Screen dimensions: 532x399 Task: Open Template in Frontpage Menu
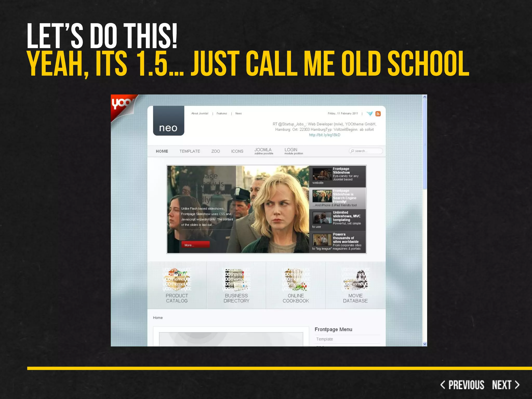click(324, 339)
